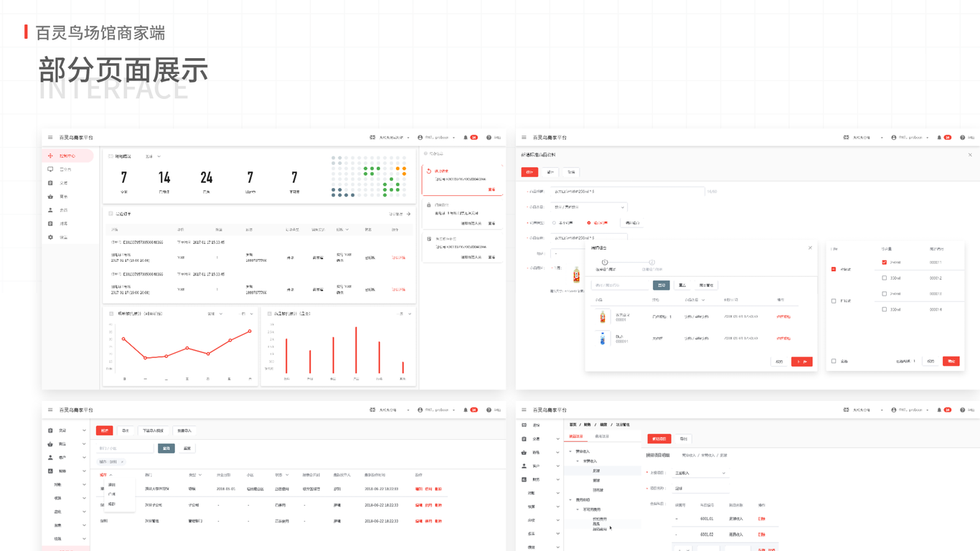The width and height of the screenshot is (980, 551).
Task: Click help question icon in dashboard header
Action: tap(489, 138)
